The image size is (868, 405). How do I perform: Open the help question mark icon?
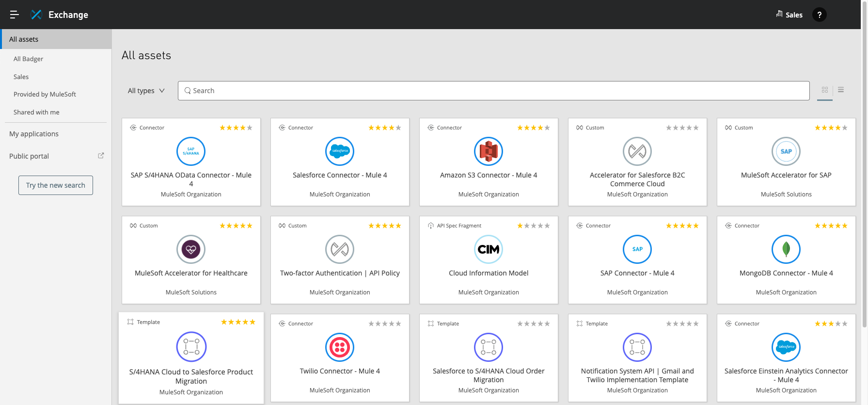[x=819, y=15]
